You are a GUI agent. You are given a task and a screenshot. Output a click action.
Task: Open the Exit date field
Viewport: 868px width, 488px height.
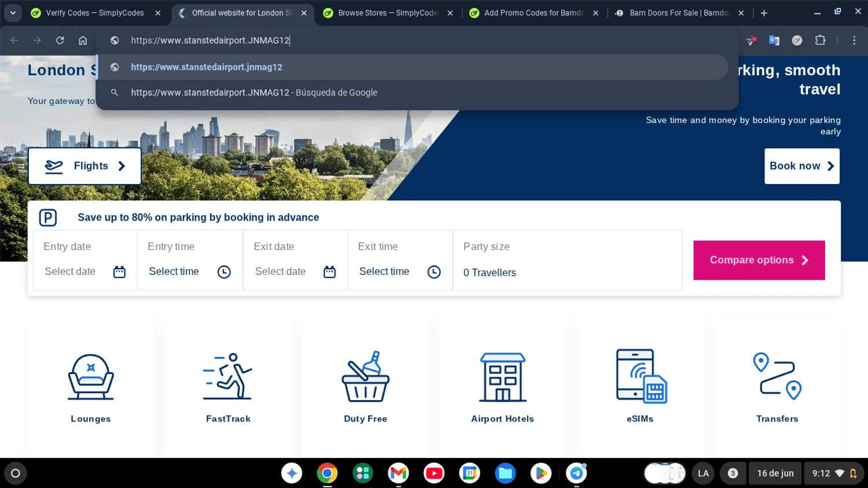click(295, 260)
